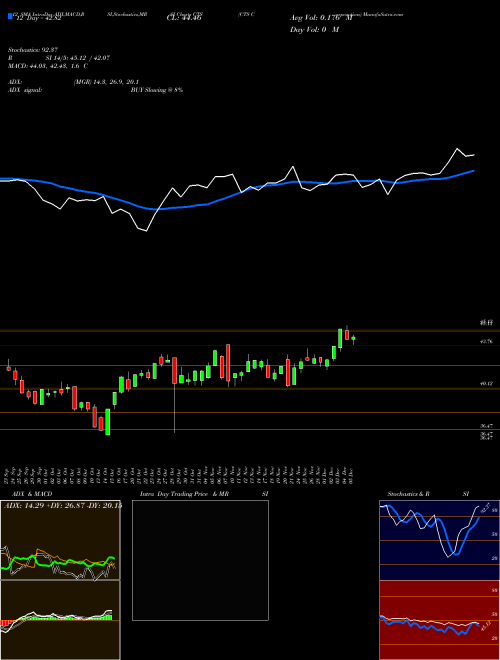The image size is (500, 660).
Task: Select the 'MACD: 44.03, 42.43, 1.6 C' line
Action: [x=48, y=66]
